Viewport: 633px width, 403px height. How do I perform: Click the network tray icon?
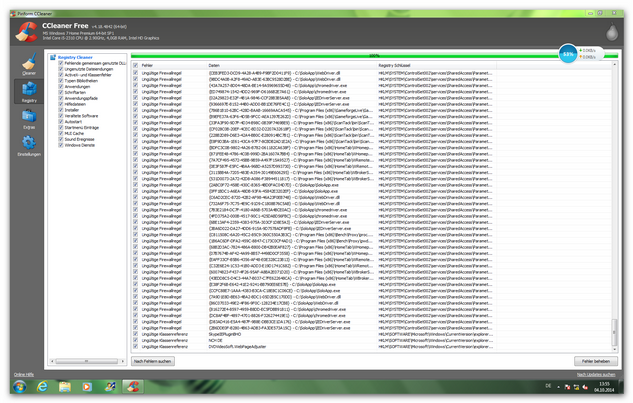576,387
